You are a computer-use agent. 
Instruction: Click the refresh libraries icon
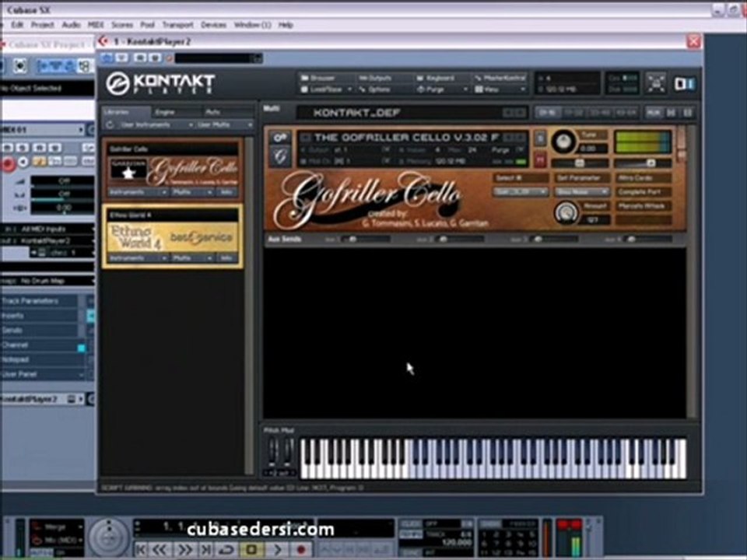coord(110,124)
